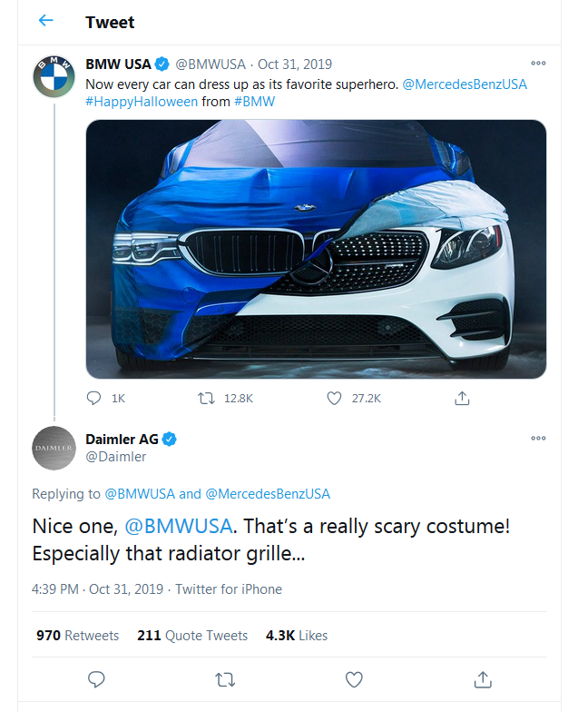Image resolution: width=588 pixels, height=712 pixels.
Task: View the 970 Retweets list
Action: (77, 636)
